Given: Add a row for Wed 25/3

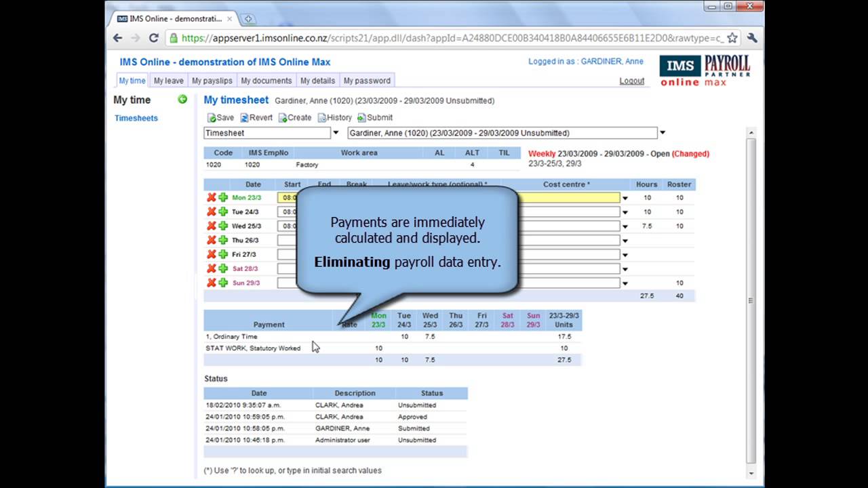Looking at the screenshot, I should pos(223,226).
